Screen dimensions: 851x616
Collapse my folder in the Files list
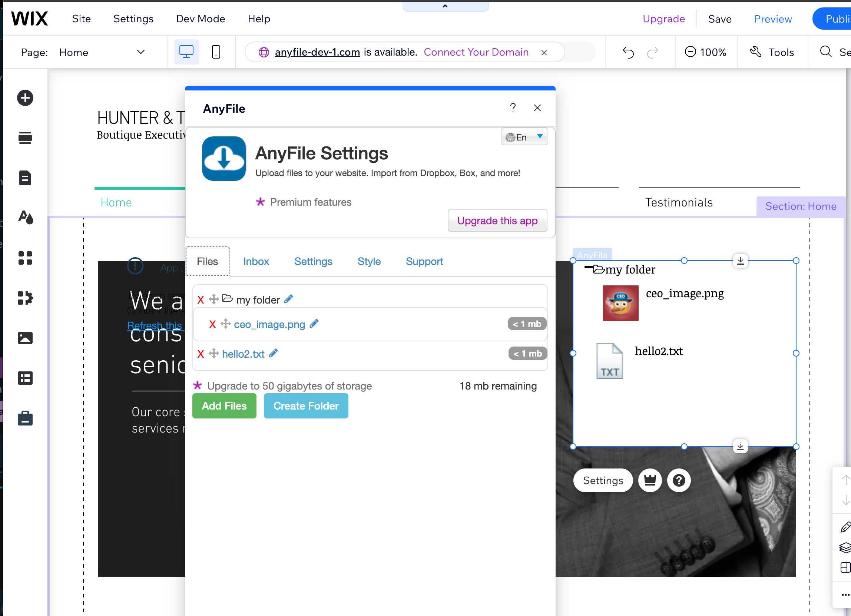227,298
